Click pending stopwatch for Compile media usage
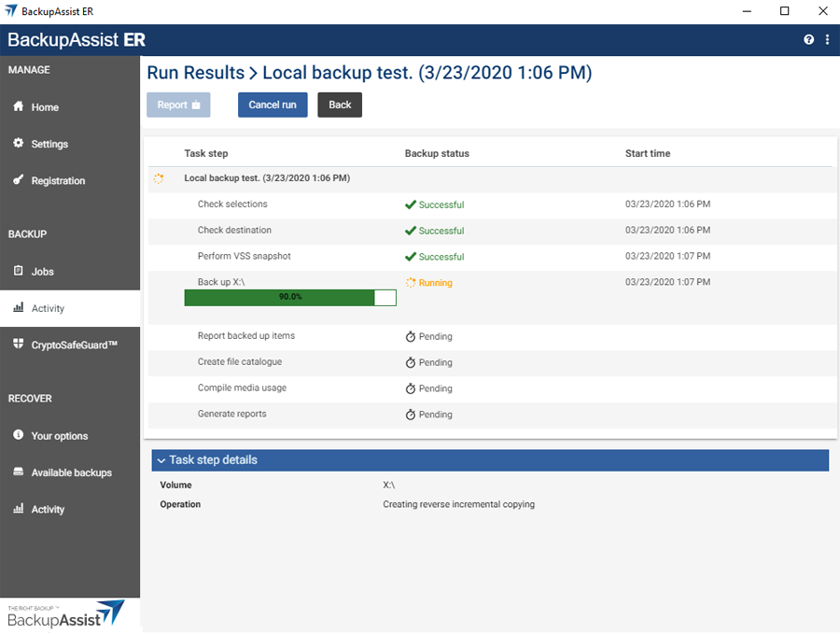The width and height of the screenshot is (840, 634). [x=411, y=388]
